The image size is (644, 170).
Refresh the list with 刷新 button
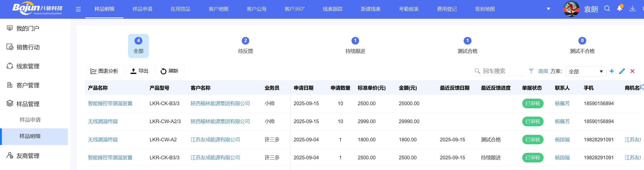coord(170,71)
